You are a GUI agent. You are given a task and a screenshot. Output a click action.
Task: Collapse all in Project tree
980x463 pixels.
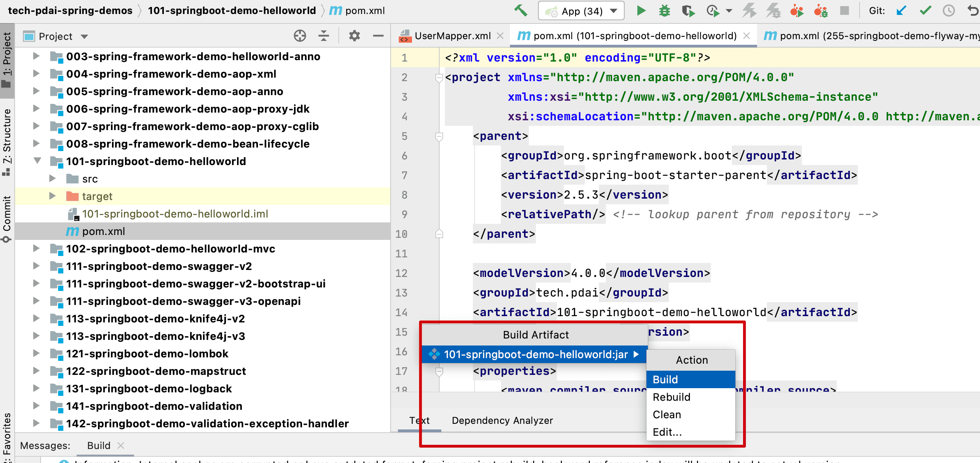(324, 36)
